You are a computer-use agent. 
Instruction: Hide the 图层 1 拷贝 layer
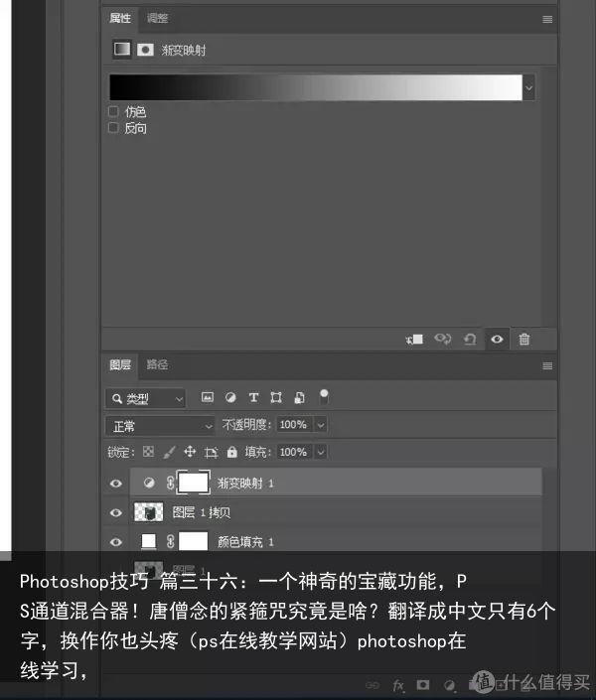[x=115, y=513]
